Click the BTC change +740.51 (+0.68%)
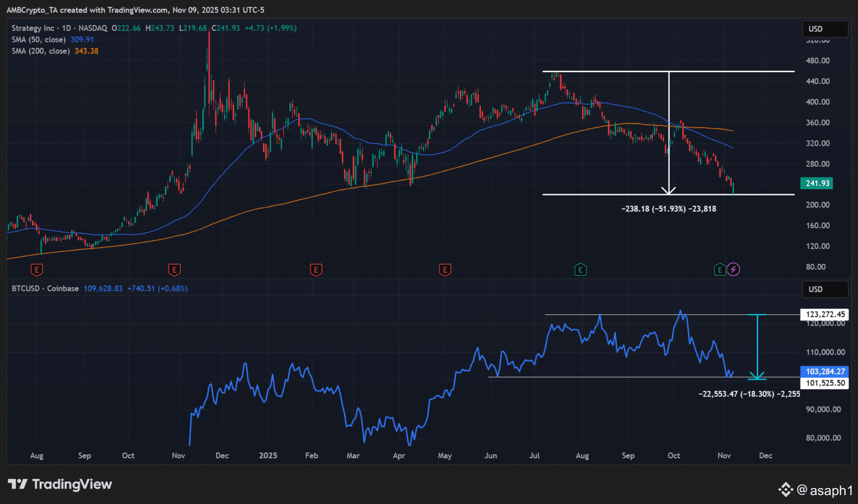Viewport: 858px width, 504px height. [158, 289]
